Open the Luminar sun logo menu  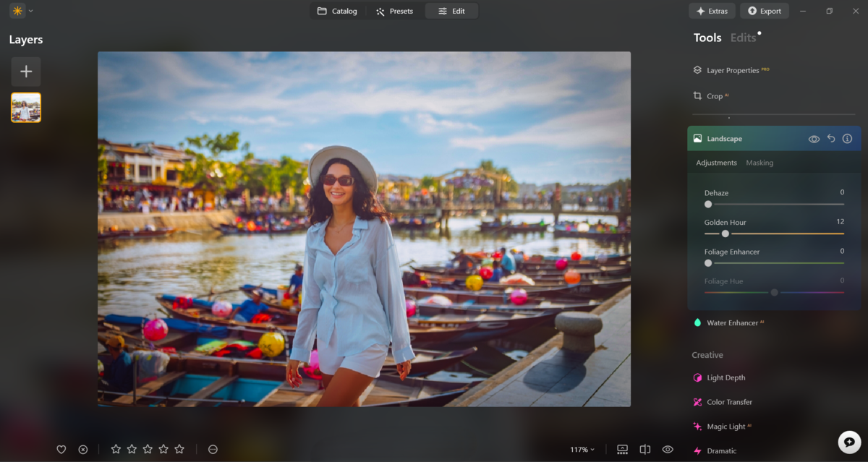[x=17, y=11]
